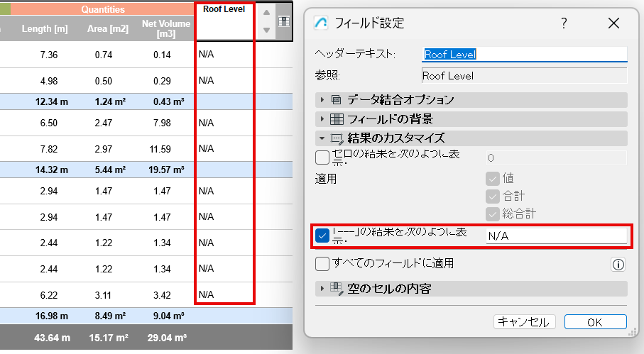Open help with the question mark button
The width and height of the screenshot is (644, 354).
click(564, 23)
